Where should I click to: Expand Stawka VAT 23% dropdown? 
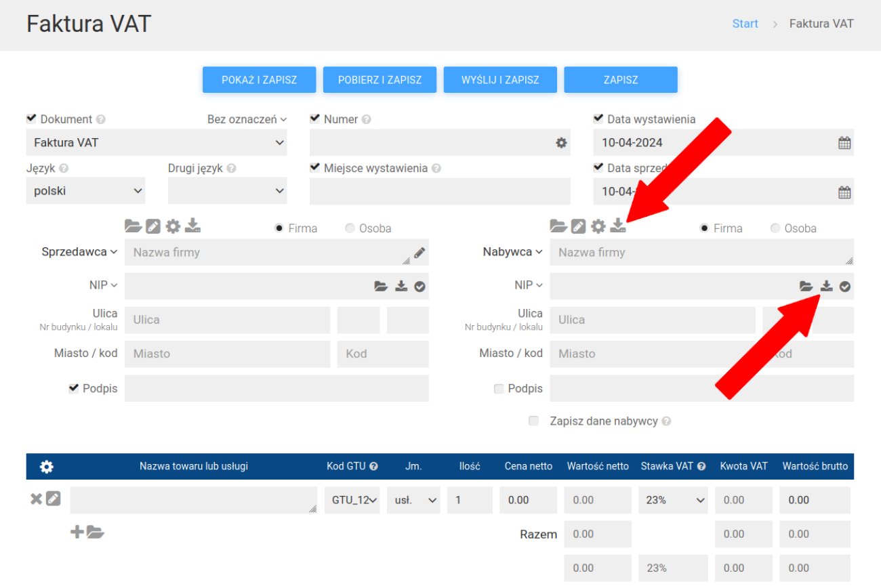pyautogui.click(x=672, y=500)
